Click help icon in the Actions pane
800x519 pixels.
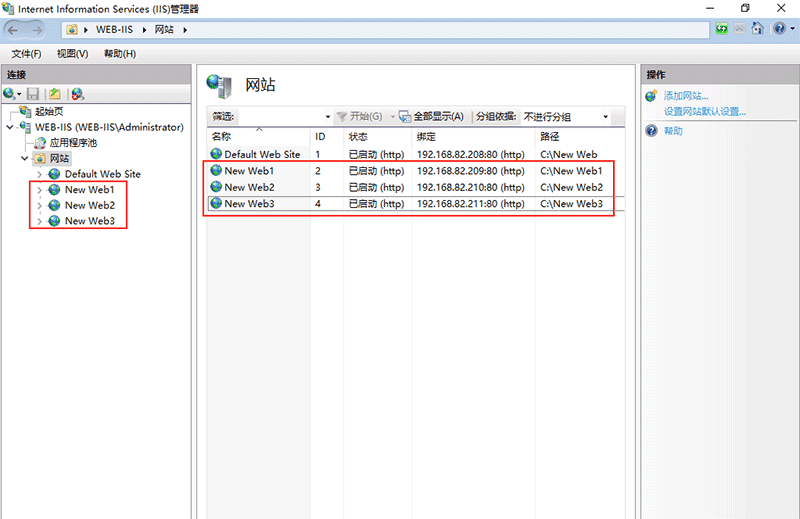[x=652, y=131]
